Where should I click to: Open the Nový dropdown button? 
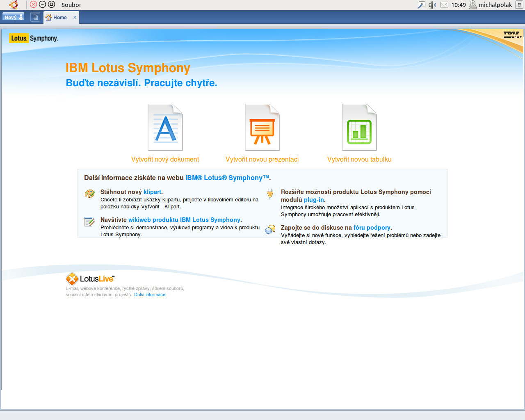point(14,17)
